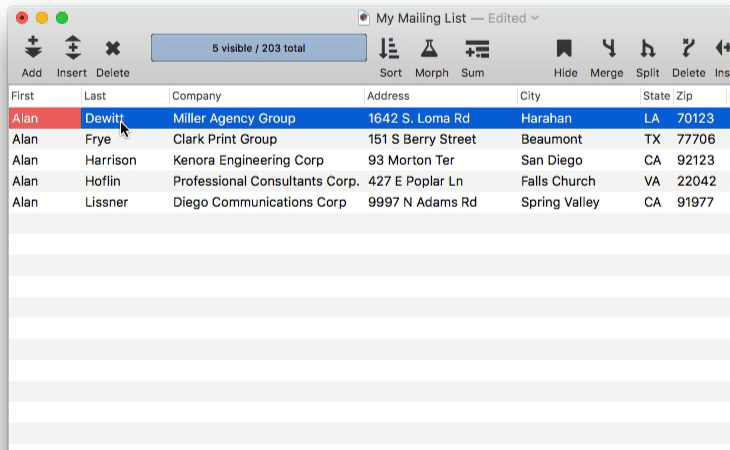Select the Zip column header
This screenshot has width=730, height=450.
pos(700,96)
